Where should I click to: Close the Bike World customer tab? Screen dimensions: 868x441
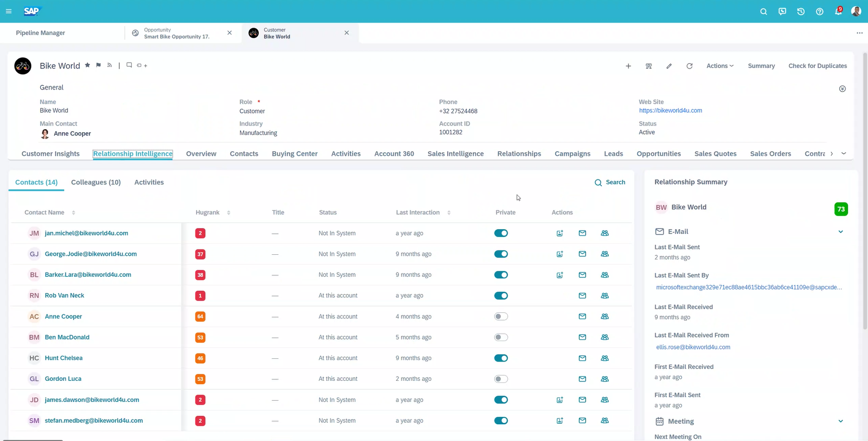(x=347, y=32)
